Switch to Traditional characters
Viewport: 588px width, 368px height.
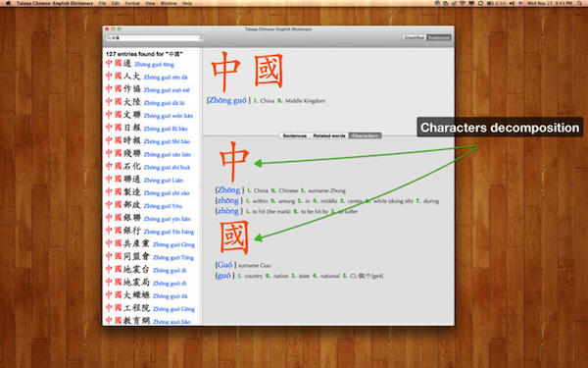[439, 37]
